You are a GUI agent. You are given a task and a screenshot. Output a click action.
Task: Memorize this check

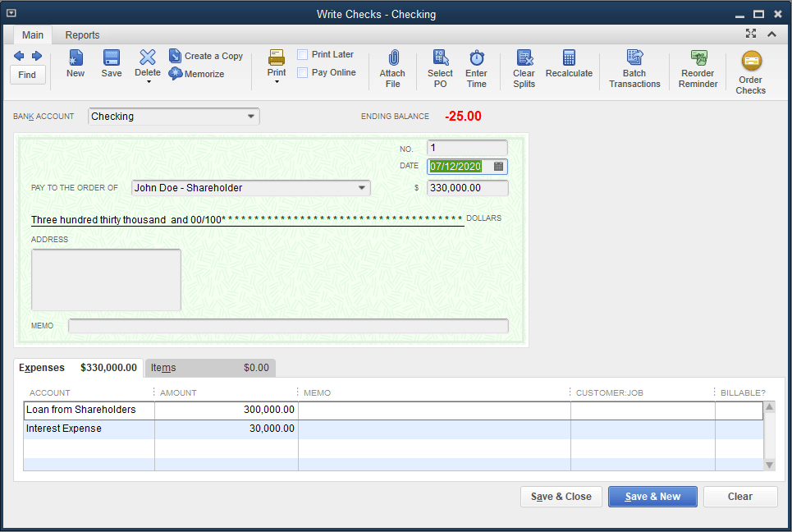point(197,74)
